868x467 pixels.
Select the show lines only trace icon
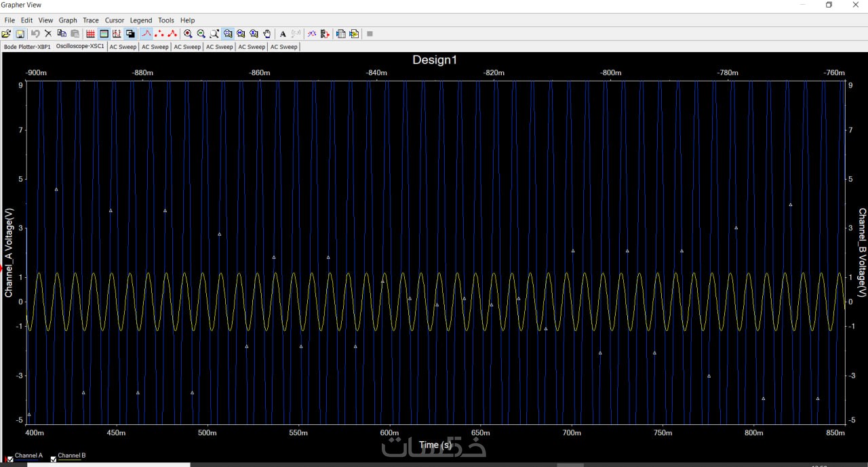pos(146,33)
